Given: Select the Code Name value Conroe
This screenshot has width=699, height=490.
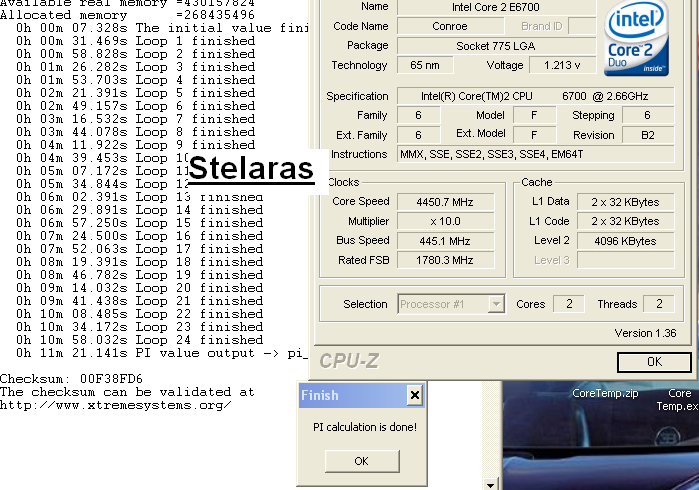Looking at the screenshot, I should (x=450, y=26).
